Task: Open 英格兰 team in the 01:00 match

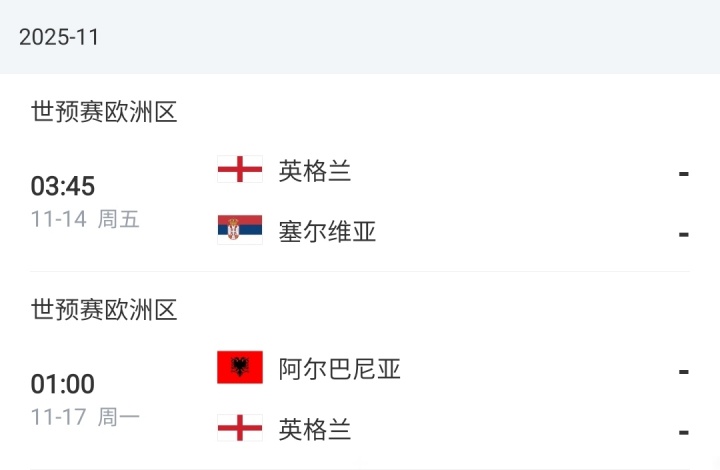Action: coord(315,430)
